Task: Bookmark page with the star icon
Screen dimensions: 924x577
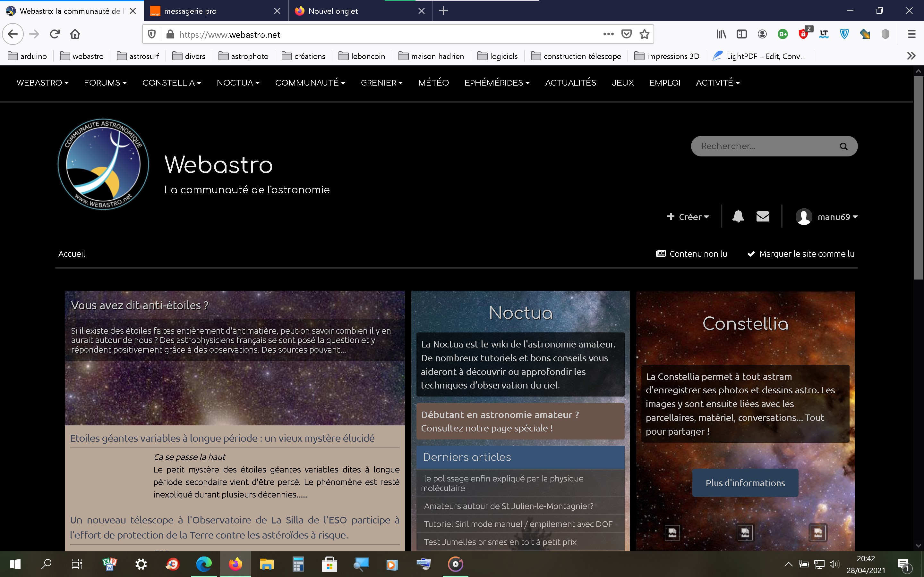Action: click(645, 34)
